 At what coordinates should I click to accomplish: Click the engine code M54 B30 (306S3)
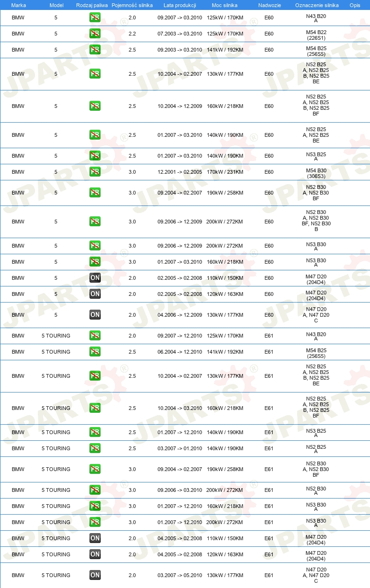(x=316, y=173)
